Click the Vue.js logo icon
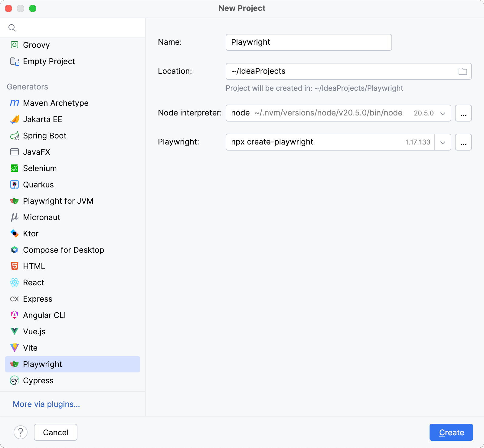Screen dimensions: 484x448 tap(15, 331)
